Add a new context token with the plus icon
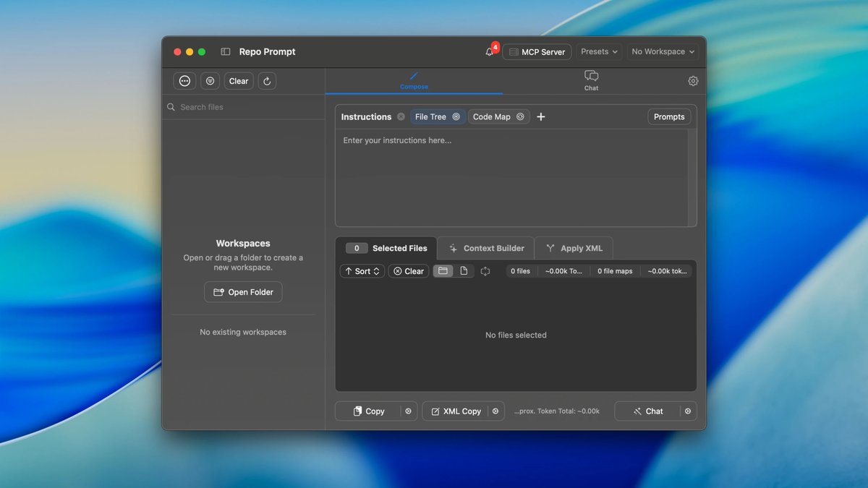Image resolution: width=868 pixels, height=488 pixels. 541,116
